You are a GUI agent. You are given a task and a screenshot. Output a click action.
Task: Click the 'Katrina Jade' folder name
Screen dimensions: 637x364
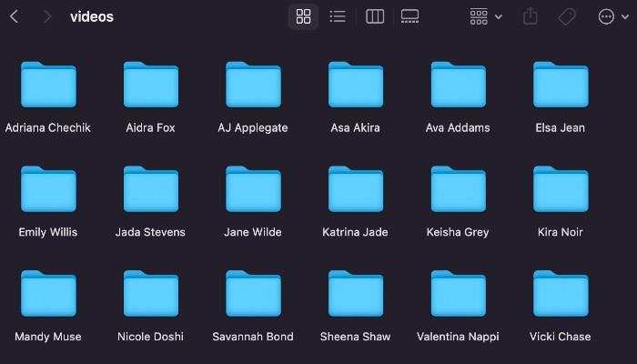[355, 232]
